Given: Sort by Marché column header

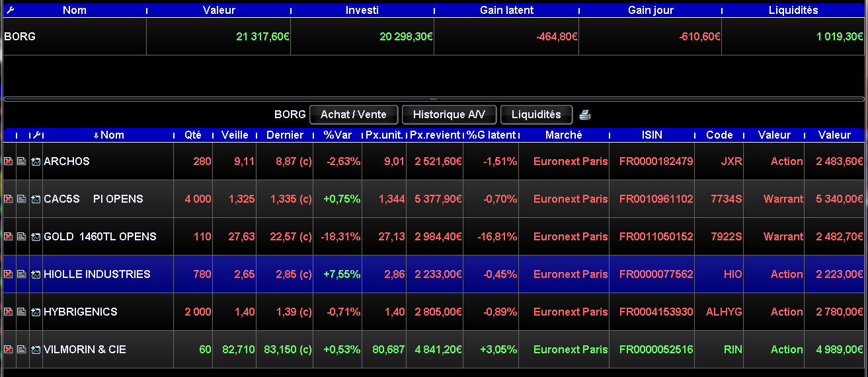Looking at the screenshot, I should 564,135.
